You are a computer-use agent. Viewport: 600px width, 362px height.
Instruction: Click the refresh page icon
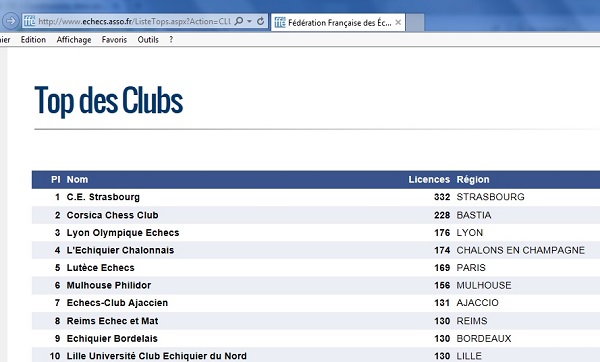[x=261, y=21]
